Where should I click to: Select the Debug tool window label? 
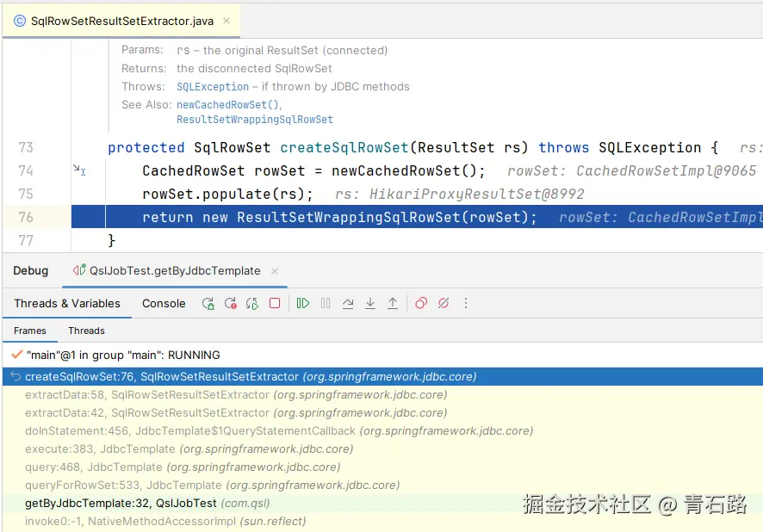point(31,270)
